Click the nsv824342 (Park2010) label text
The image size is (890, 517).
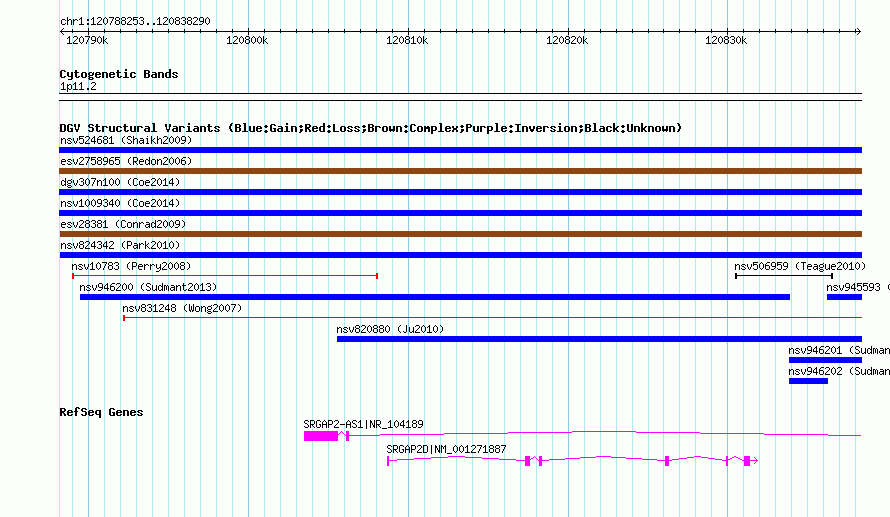click(x=120, y=245)
